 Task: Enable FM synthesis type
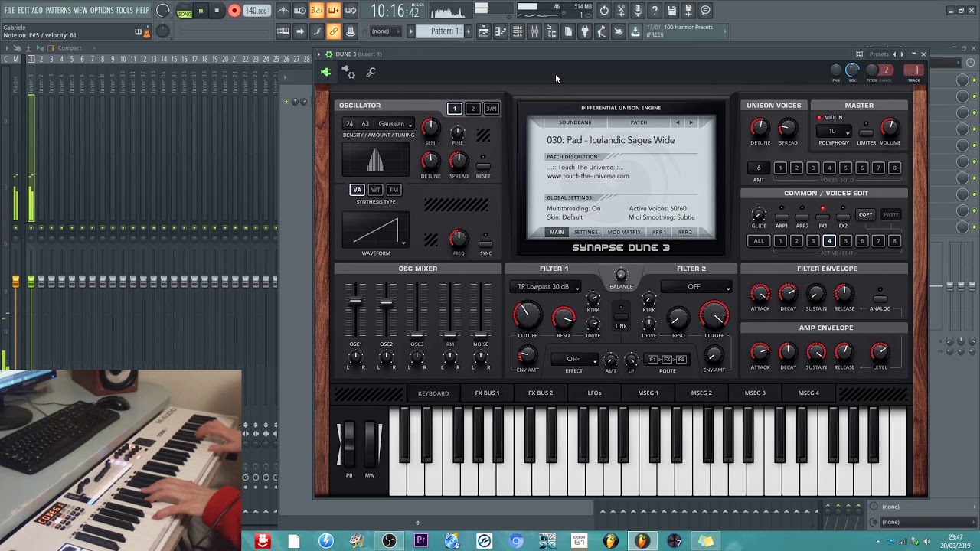[x=394, y=190]
